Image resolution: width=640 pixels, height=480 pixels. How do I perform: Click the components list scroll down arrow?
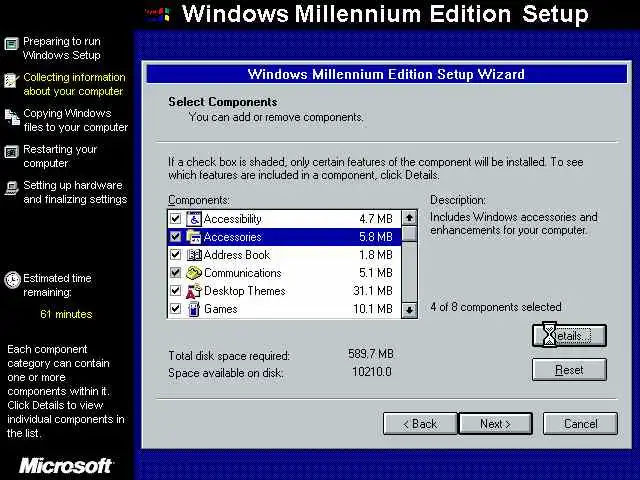409,310
